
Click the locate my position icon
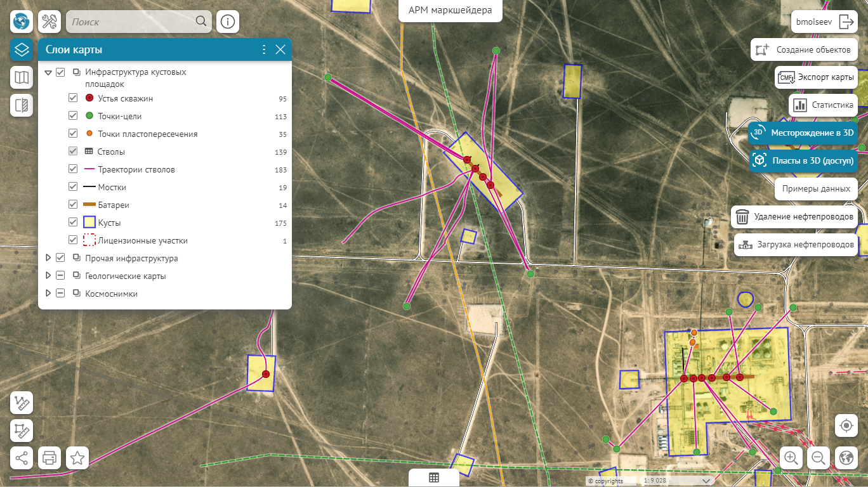tap(846, 425)
